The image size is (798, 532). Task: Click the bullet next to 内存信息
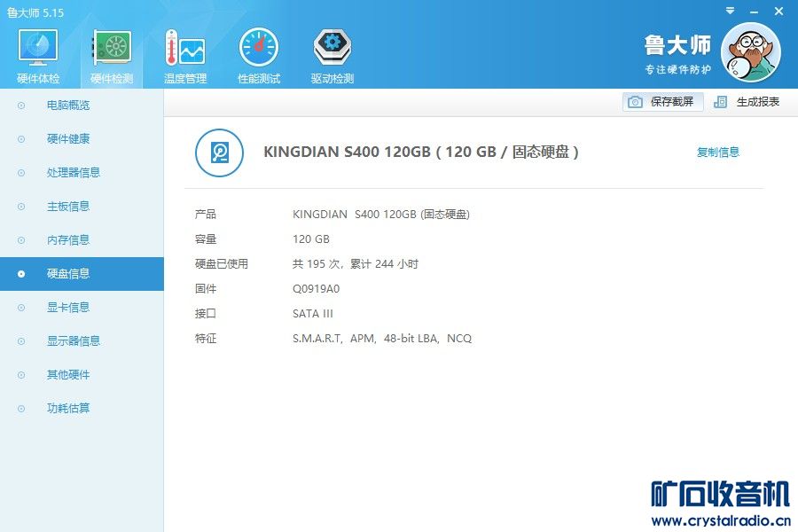pyautogui.click(x=21, y=239)
